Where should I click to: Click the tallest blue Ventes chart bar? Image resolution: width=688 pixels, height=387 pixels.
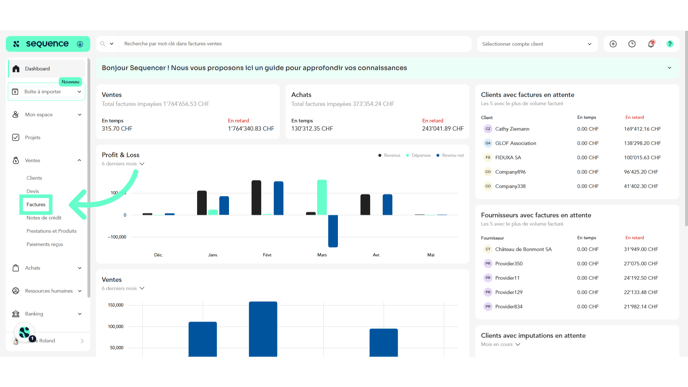point(263,329)
